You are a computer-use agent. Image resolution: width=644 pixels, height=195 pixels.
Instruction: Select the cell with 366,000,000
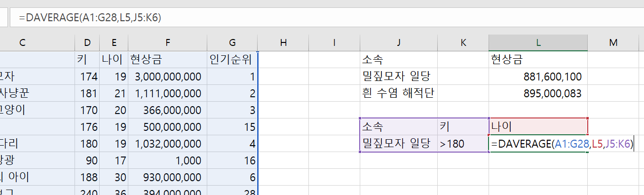click(x=167, y=110)
